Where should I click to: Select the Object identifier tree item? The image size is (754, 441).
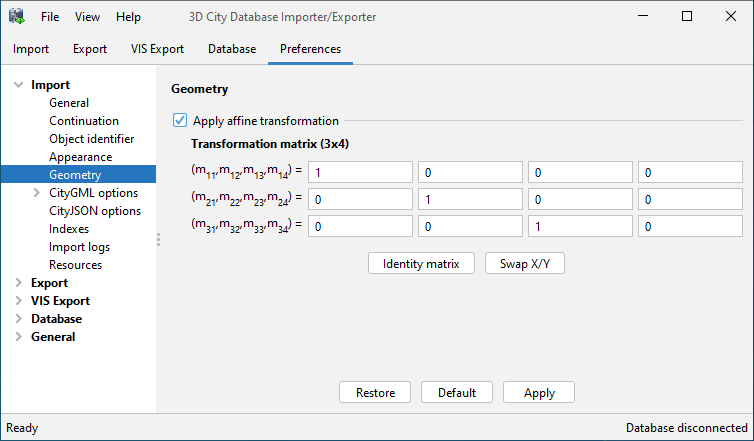[x=91, y=139]
